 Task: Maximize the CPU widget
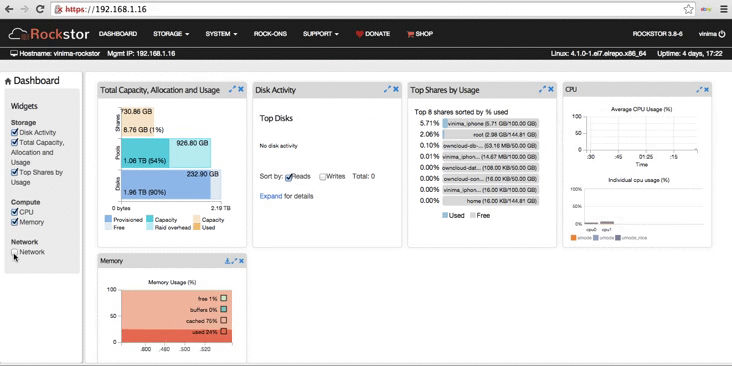(699, 89)
